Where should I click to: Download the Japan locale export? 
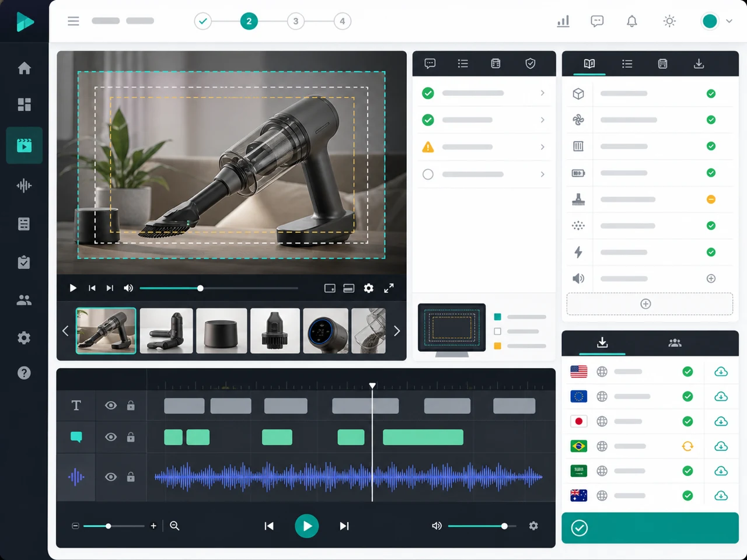point(721,421)
